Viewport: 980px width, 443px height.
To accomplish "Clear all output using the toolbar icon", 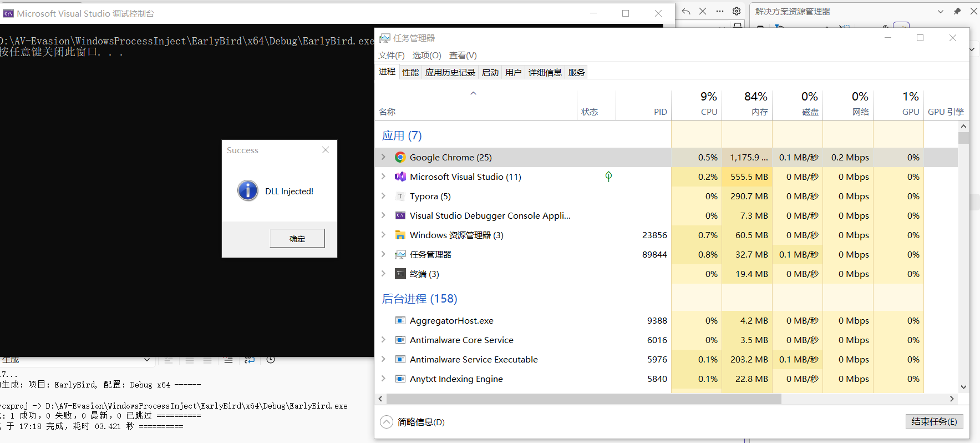I will [229, 360].
